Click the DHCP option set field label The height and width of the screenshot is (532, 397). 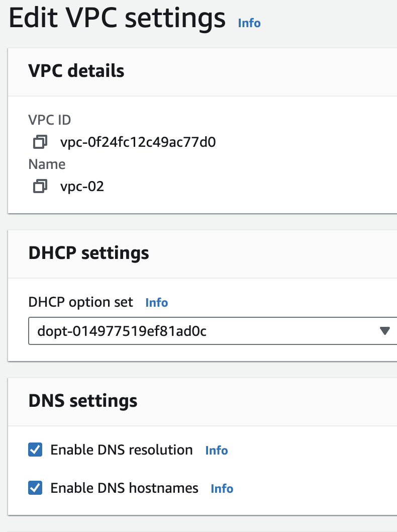(81, 302)
